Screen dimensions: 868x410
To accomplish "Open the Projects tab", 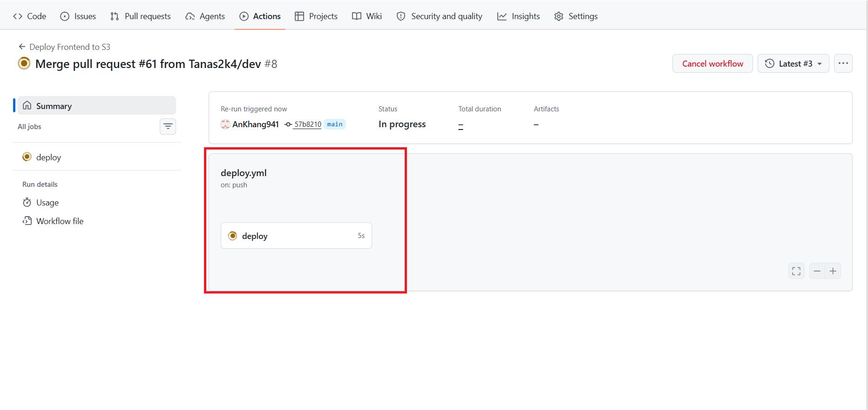I will [x=316, y=16].
